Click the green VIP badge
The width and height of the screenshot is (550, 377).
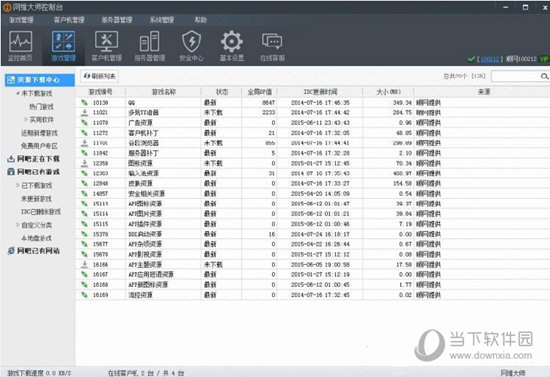(544, 59)
